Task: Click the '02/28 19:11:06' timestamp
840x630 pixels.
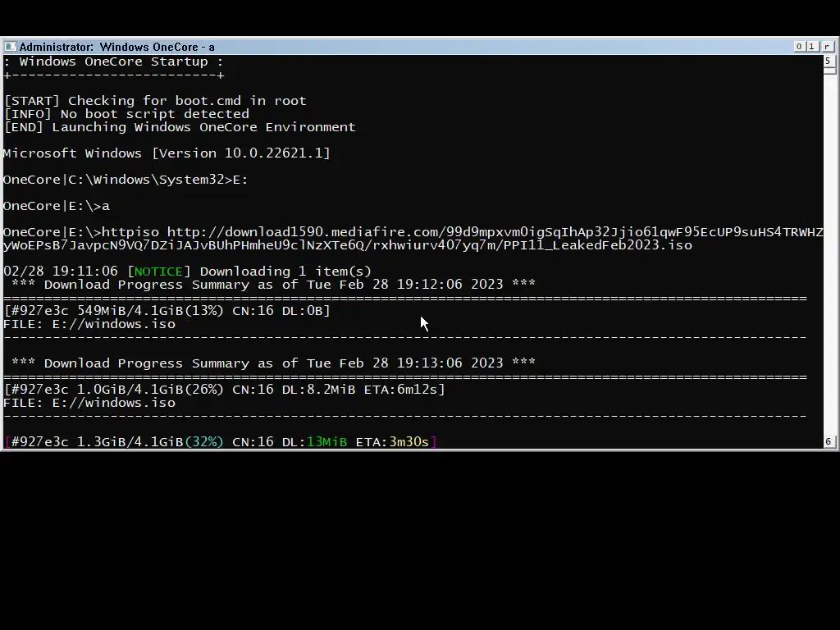Action: click(61, 272)
